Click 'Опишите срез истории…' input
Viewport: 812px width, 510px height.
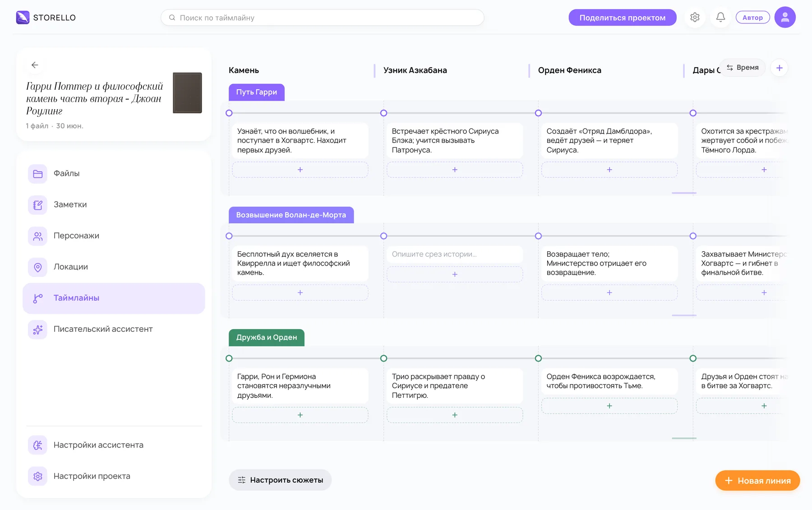[455, 254]
